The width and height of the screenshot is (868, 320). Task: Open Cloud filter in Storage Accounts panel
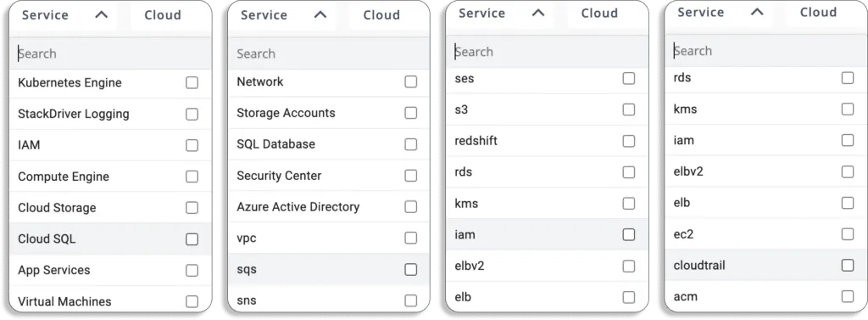tap(381, 15)
